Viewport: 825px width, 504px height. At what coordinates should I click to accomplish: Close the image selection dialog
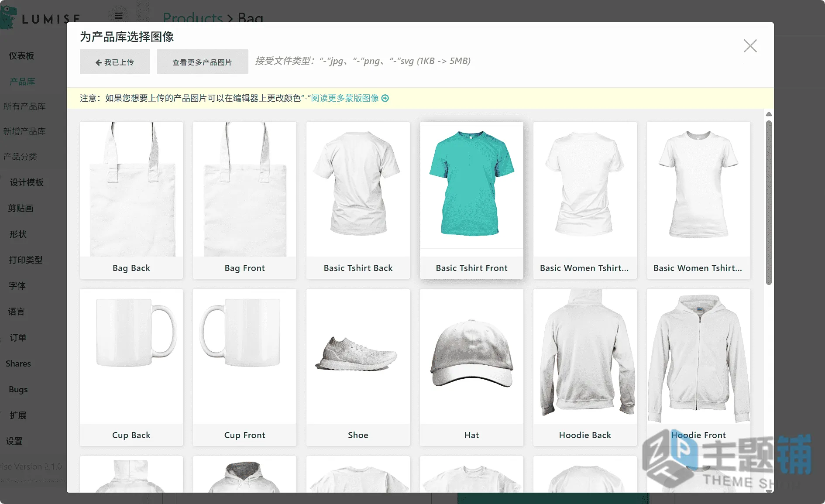(x=750, y=46)
